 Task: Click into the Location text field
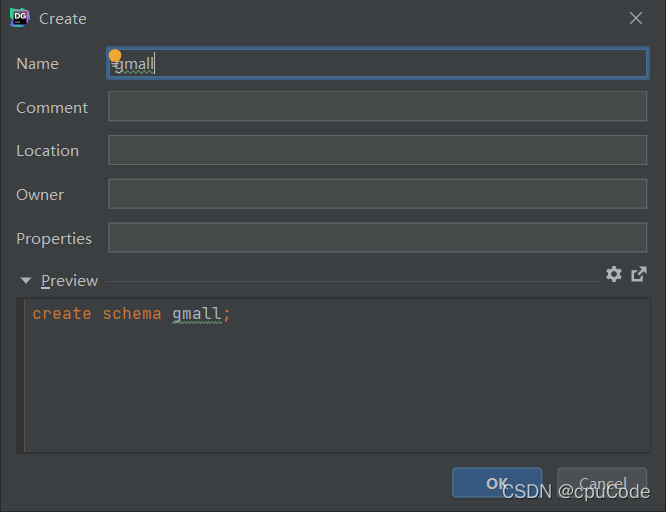378,150
